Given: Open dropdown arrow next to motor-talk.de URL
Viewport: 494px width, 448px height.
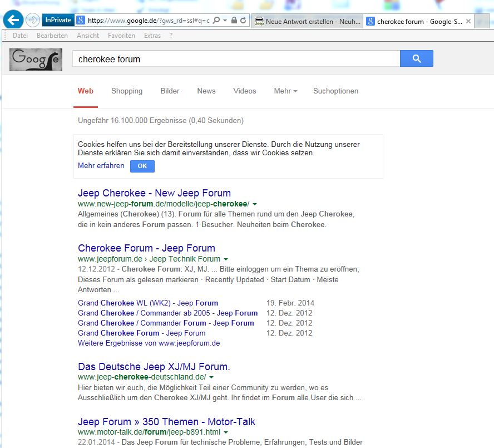Looking at the screenshot, I should coord(226,432).
